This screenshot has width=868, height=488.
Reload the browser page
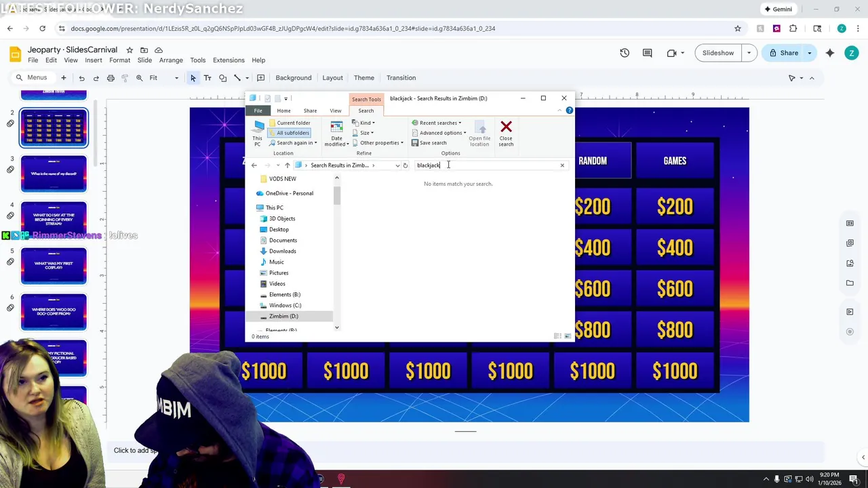click(x=42, y=28)
